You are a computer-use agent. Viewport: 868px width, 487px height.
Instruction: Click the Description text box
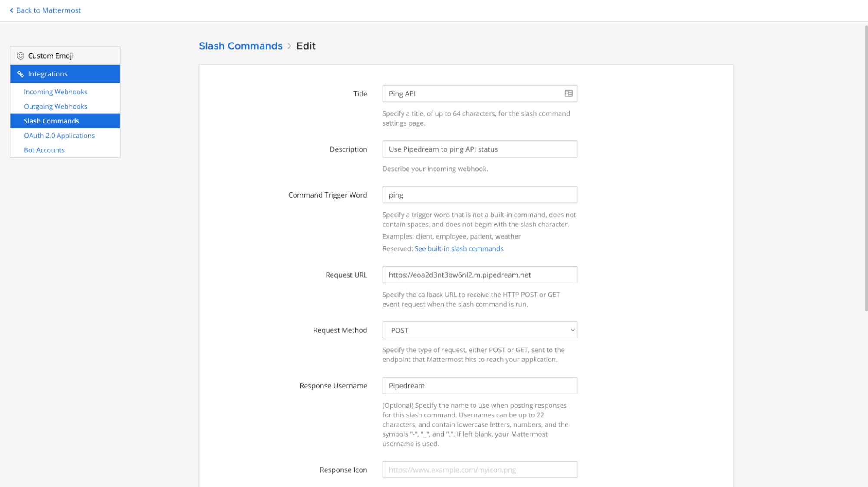(x=479, y=149)
